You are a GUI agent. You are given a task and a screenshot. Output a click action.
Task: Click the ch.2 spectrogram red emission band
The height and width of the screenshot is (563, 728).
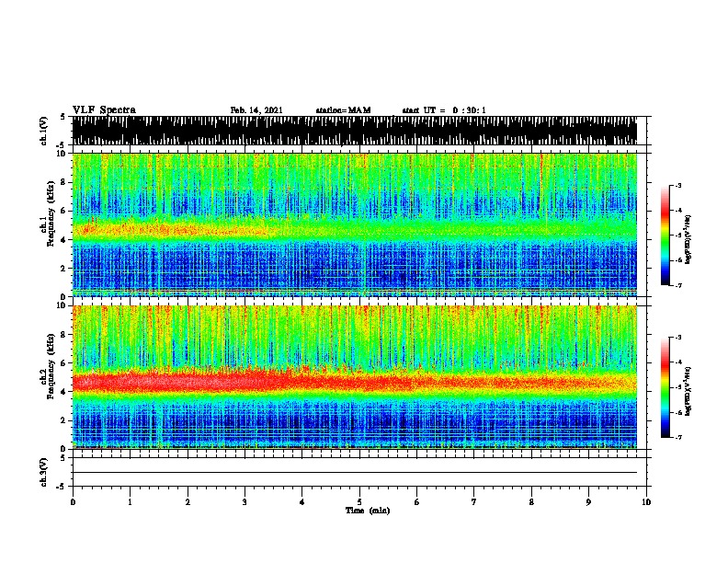pos(355,382)
